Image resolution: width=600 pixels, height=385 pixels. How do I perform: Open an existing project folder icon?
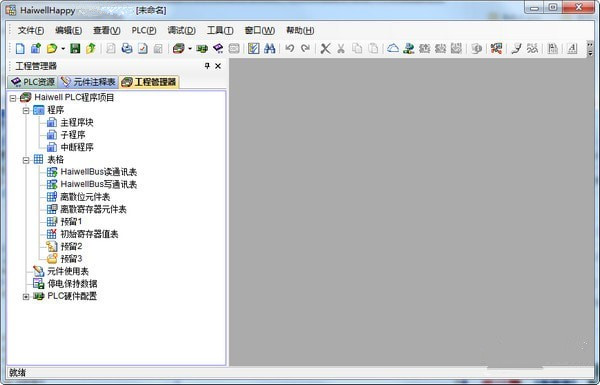point(52,49)
